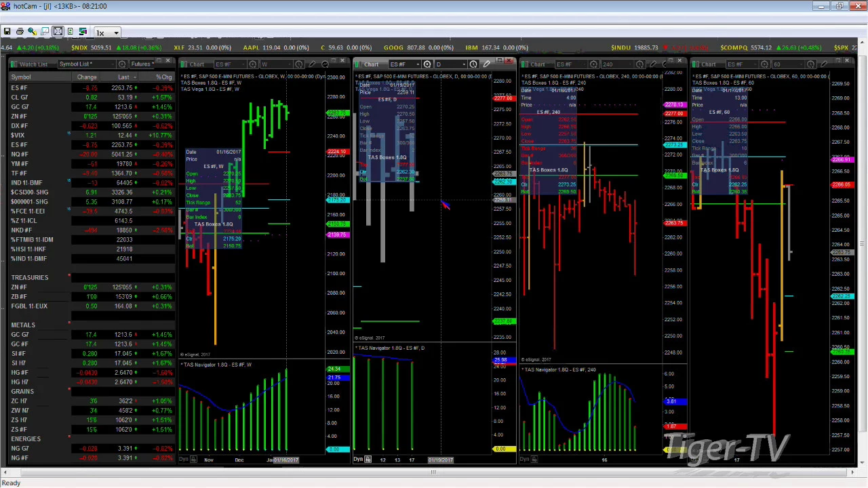868x488 pixels.
Task: Click the Save icon in the top toolbar
Action: (7, 32)
